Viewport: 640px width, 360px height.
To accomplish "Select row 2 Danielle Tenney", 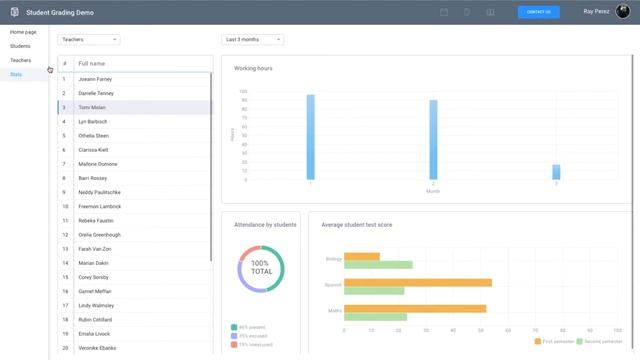I will coord(135,93).
